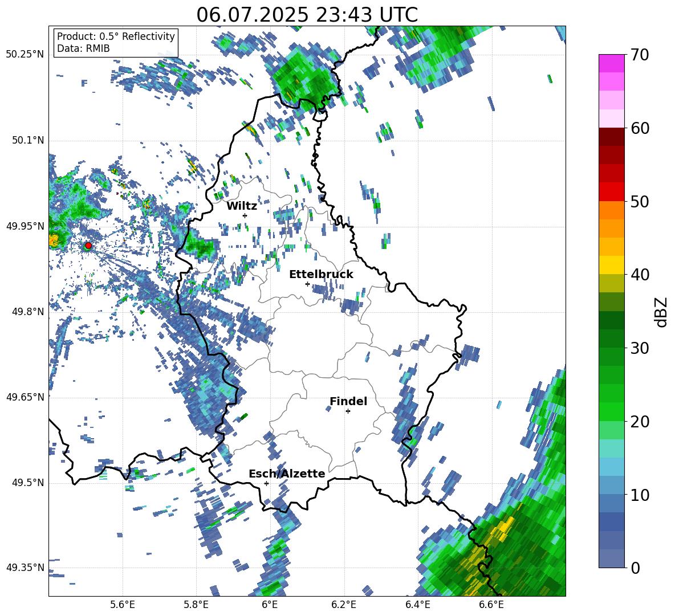Click the colorbar value 40
675x616 pixels.
tap(640, 275)
